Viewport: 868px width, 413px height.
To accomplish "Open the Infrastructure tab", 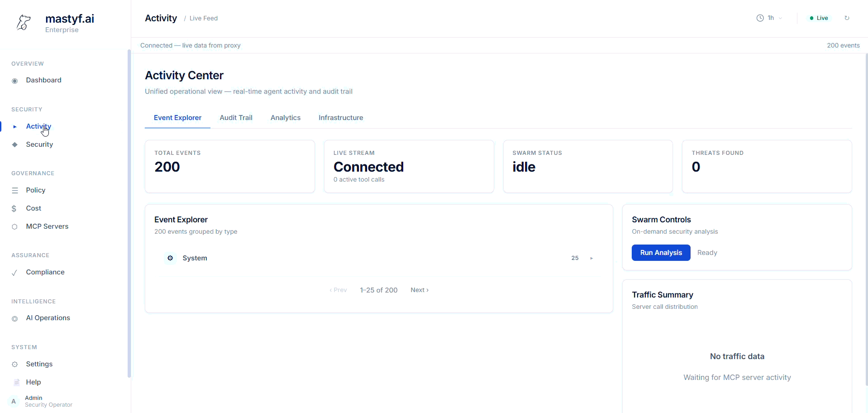I will click(x=341, y=118).
